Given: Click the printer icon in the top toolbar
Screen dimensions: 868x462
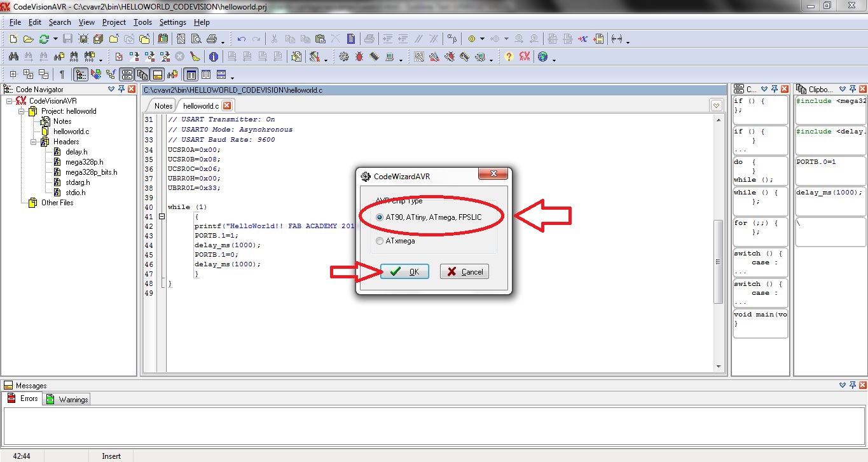Looking at the screenshot, I should coord(212,39).
